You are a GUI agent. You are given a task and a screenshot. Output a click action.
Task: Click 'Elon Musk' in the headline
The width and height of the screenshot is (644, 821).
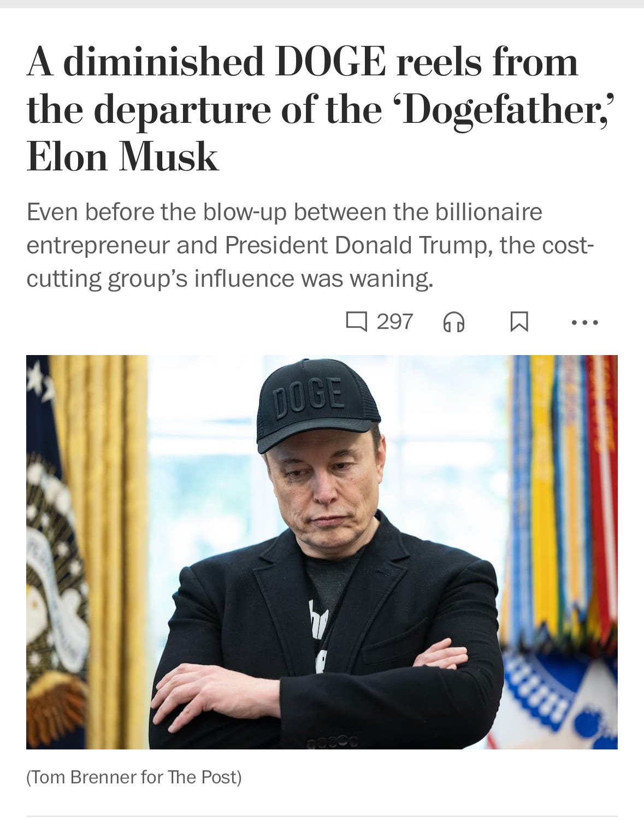pyautogui.click(x=122, y=157)
